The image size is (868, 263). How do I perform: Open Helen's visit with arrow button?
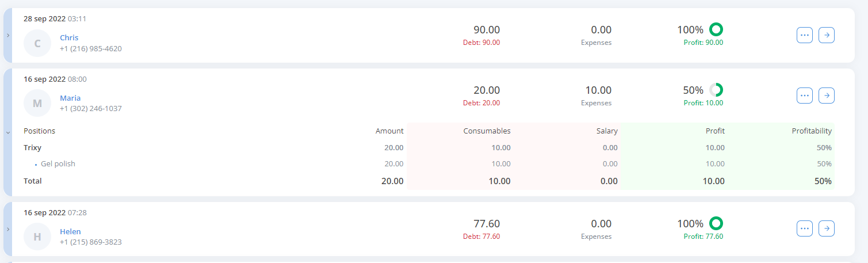[x=827, y=228]
